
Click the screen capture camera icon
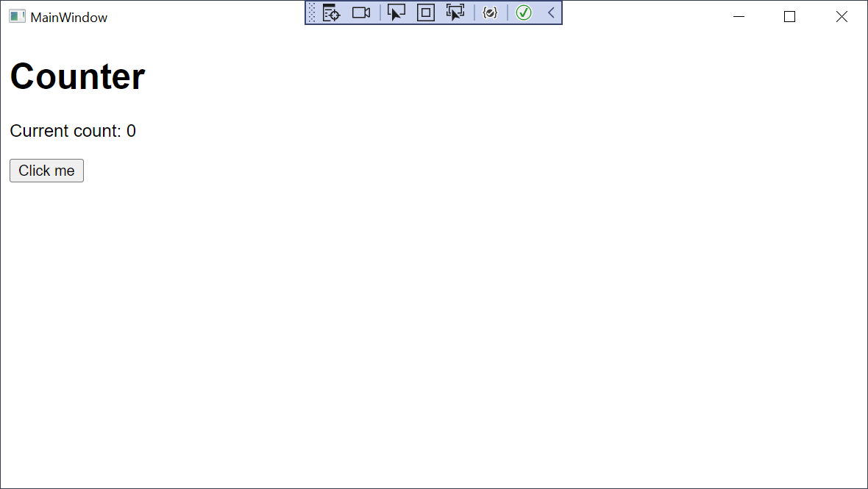[x=360, y=12]
